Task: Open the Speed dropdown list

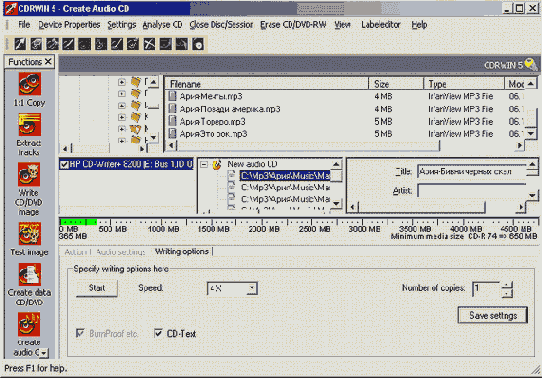Action: [x=252, y=288]
